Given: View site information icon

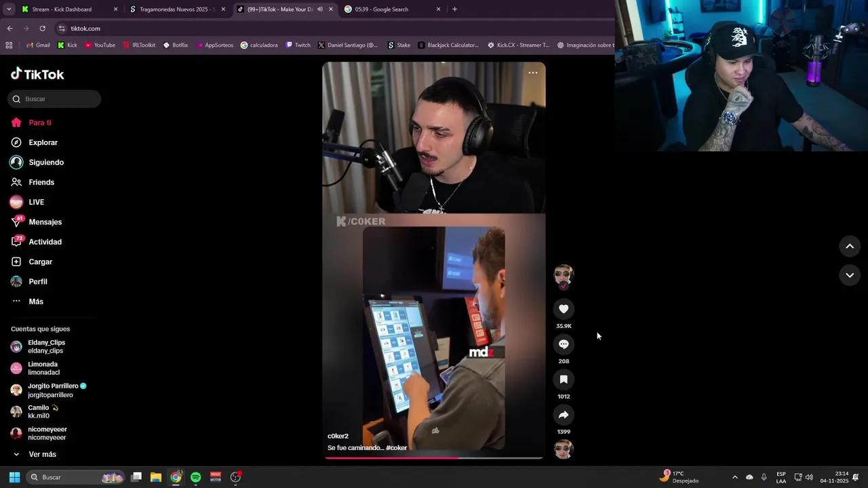Looking at the screenshot, I should (x=62, y=28).
